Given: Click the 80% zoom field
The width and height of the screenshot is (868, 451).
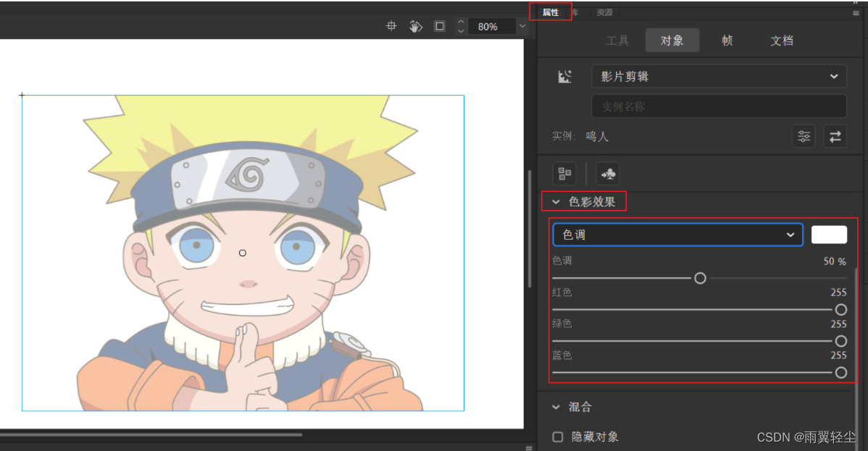Looking at the screenshot, I should click(x=492, y=27).
